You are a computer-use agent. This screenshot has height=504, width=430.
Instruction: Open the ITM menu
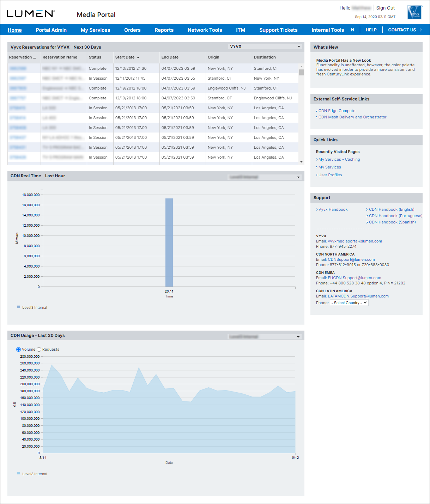[x=241, y=30]
